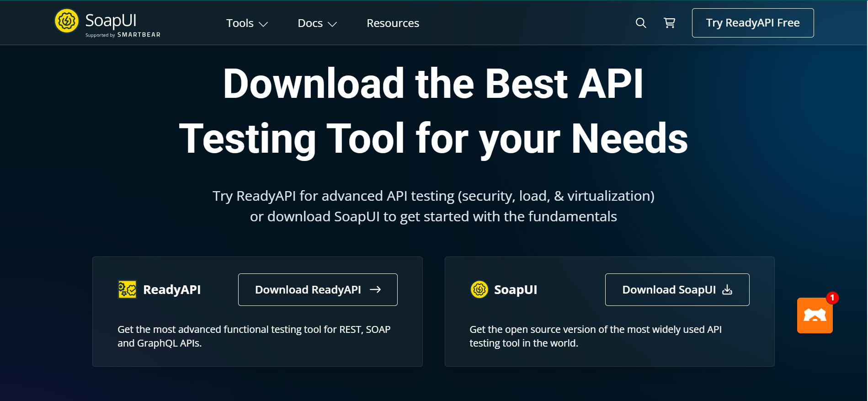Open the Tools menu
This screenshot has height=401, width=868.
[x=240, y=23]
